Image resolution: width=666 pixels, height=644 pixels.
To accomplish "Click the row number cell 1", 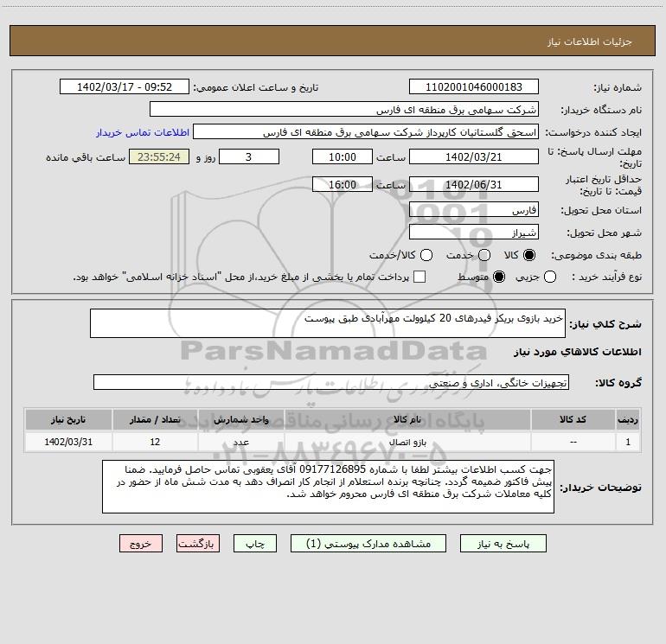I will [628, 443].
